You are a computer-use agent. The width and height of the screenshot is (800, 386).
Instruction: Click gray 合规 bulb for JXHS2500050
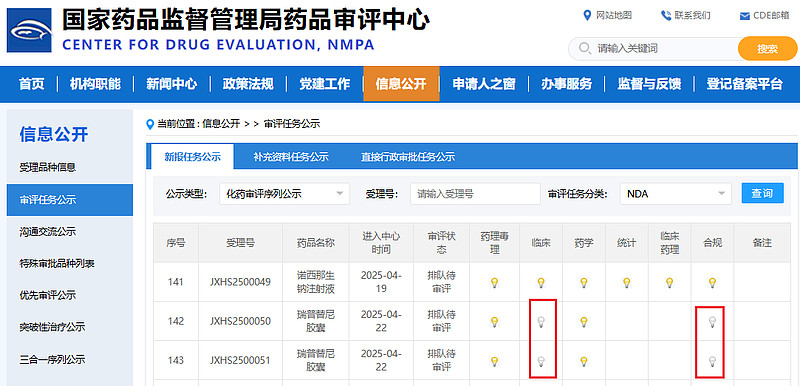(x=712, y=322)
